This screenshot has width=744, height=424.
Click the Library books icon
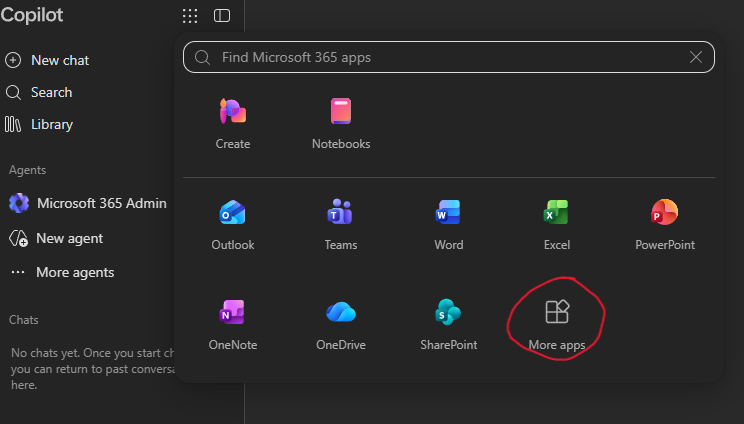click(13, 124)
